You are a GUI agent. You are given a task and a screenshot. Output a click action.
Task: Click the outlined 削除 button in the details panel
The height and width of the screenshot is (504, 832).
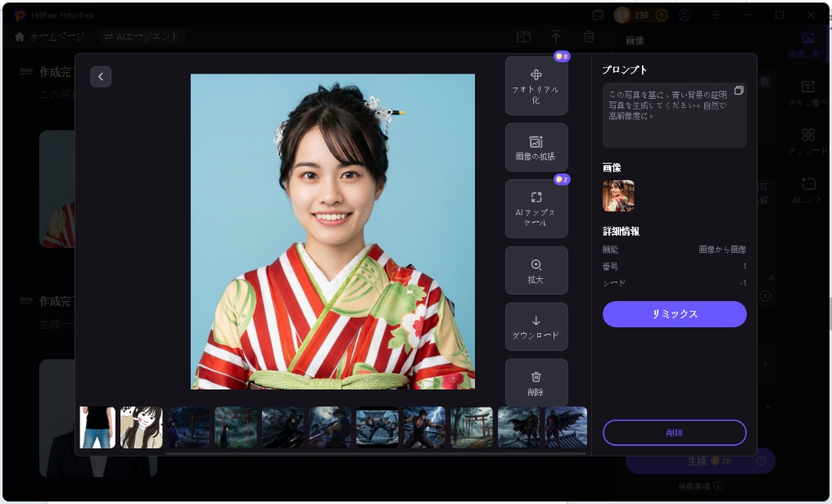coord(675,433)
